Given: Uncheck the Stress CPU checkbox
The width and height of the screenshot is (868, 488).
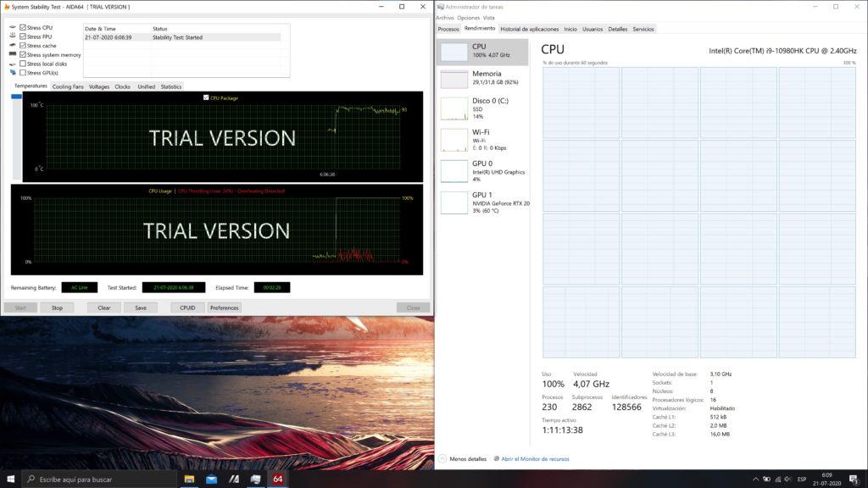Looking at the screenshot, I should click(x=23, y=28).
